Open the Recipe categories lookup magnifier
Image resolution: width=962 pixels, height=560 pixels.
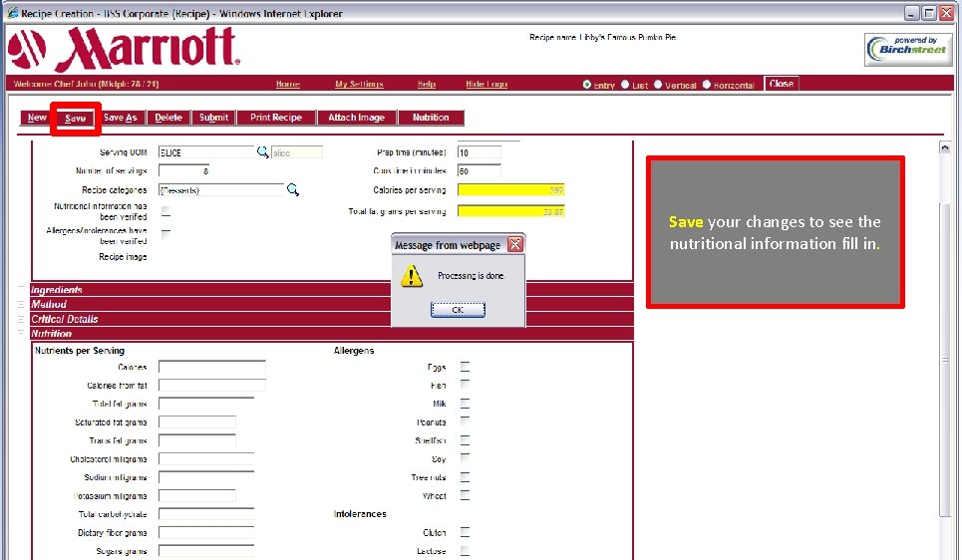pos(293,189)
